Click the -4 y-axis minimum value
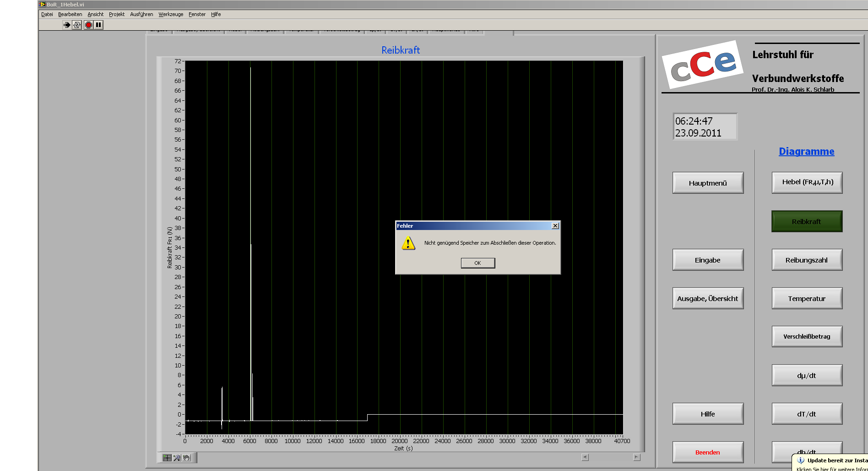This screenshot has height=471, width=868. pyautogui.click(x=178, y=434)
